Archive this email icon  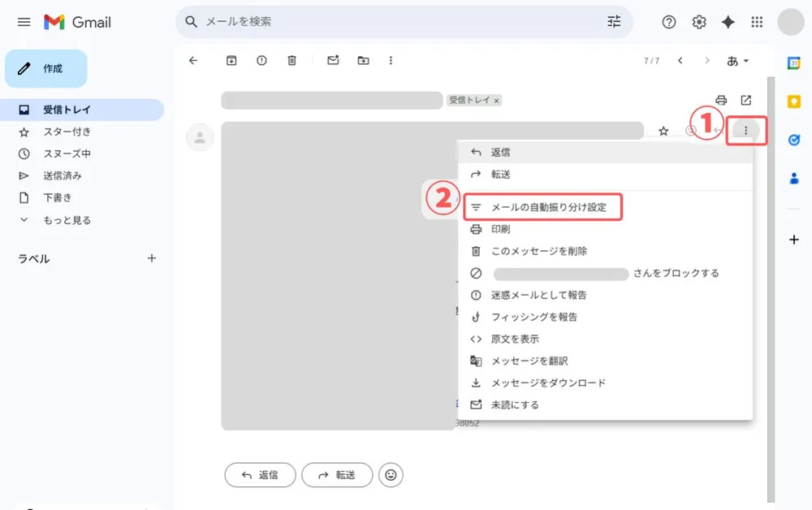coord(231,61)
